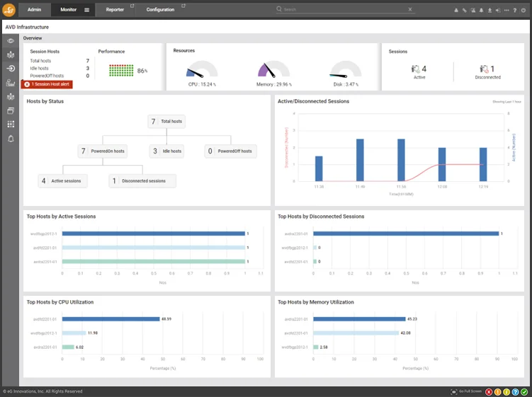Open the question mark help icon in top bar
532x397 pixels.
point(515,10)
